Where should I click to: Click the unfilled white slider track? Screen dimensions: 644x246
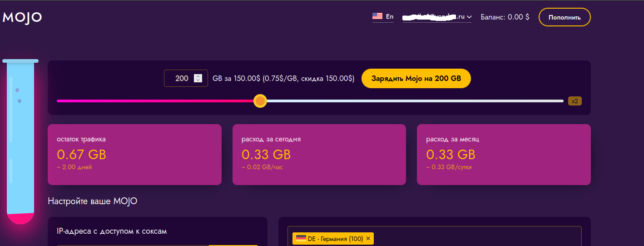[415, 101]
